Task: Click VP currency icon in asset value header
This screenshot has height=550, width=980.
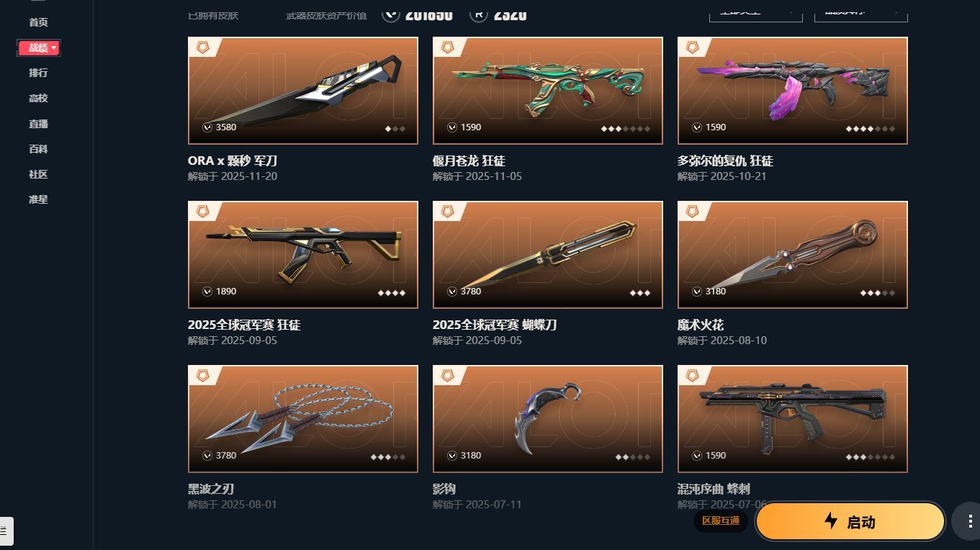Action: point(390,13)
